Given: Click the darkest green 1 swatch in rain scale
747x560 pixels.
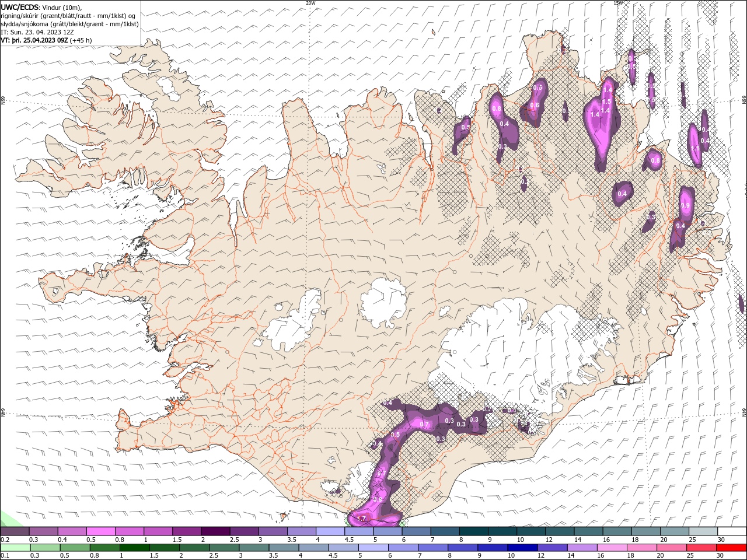Looking at the screenshot, I should [x=134, y=548].
